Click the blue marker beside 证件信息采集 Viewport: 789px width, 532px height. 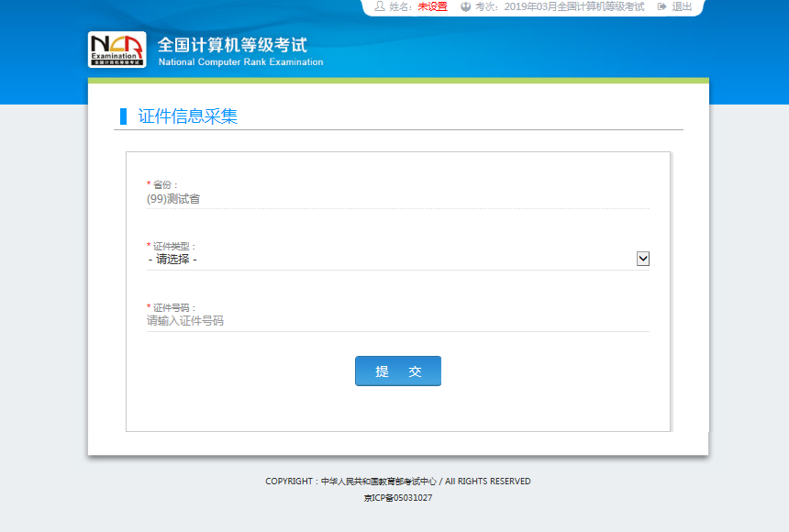124,116
